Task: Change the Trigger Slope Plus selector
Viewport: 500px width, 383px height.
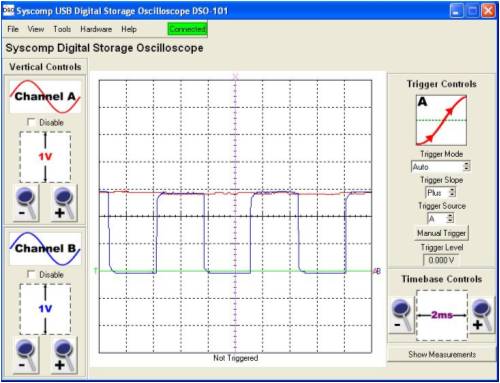Action: coord(440,193)
